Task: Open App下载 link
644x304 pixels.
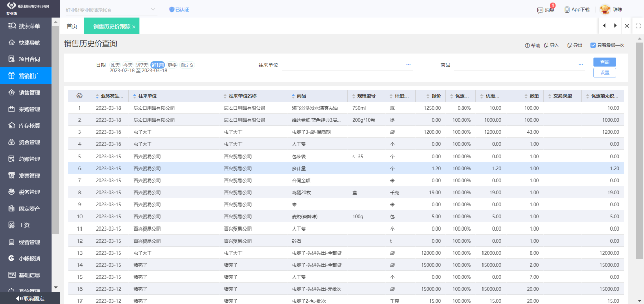Action: tap(576, 10)
